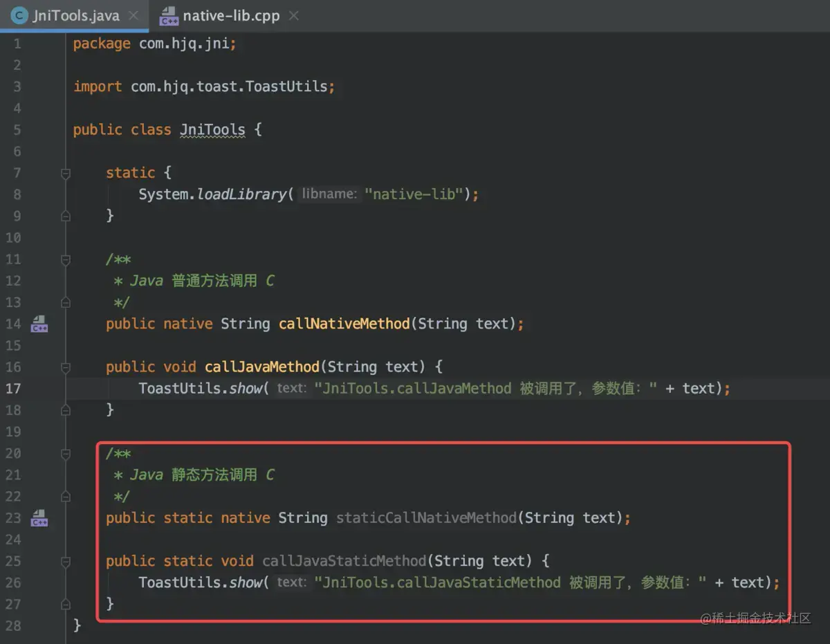Viewport: 830px width, 644px height.
Task: Click the libname parameter hint
Action: (329, 194)
